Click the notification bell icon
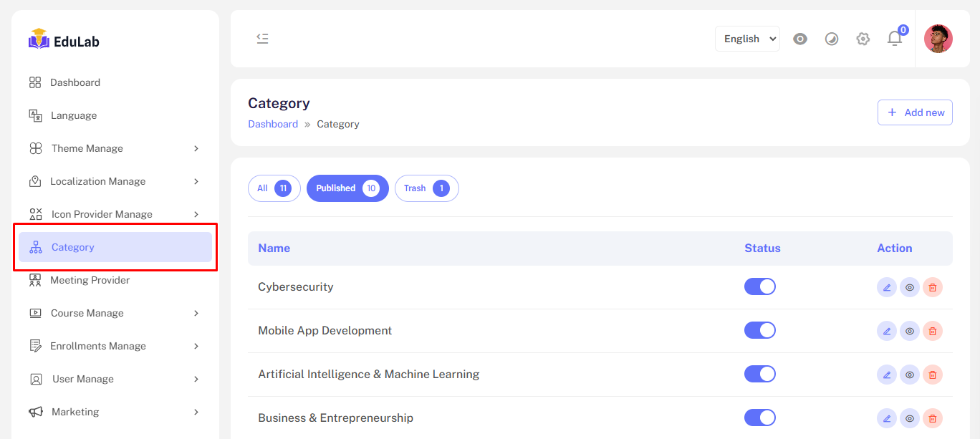This screenshot has height=439, width=980. (x=895, y=39)
